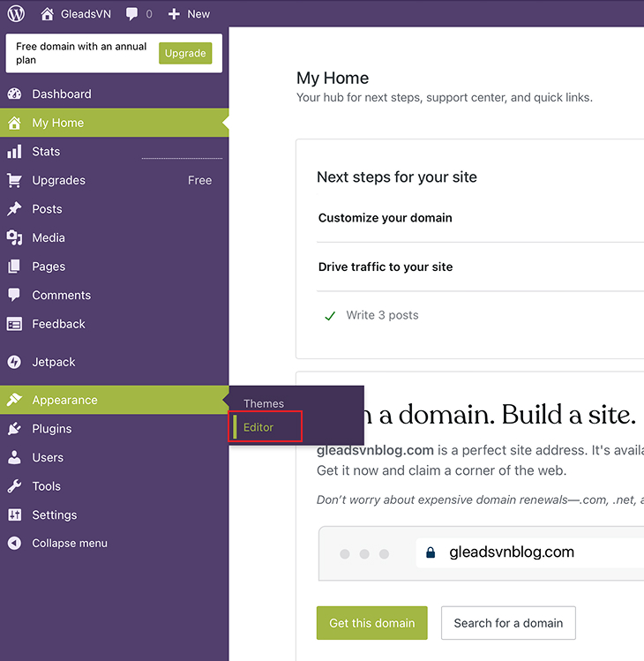Click the padlock icon beside gleadsvnblog.com

pyautogui.click(x=431, y=552)
